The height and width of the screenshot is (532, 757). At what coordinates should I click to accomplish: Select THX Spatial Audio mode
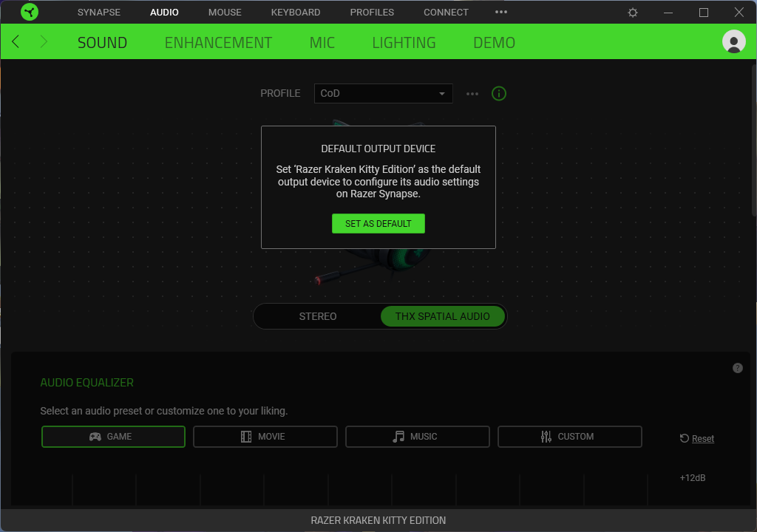point(443,316)
